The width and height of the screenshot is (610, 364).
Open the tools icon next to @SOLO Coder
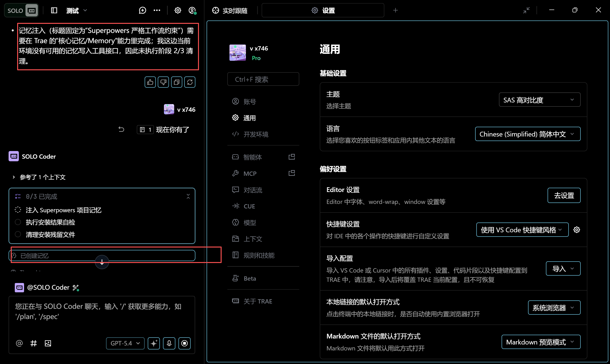[76, 288]
